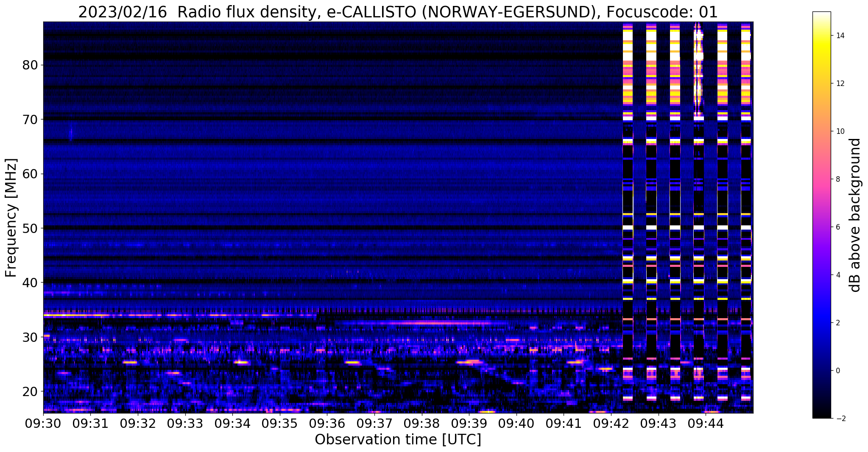Click the 70 MHz frequency tick label
The height and width of the screenshot is (452, 868).
point(30,119)
